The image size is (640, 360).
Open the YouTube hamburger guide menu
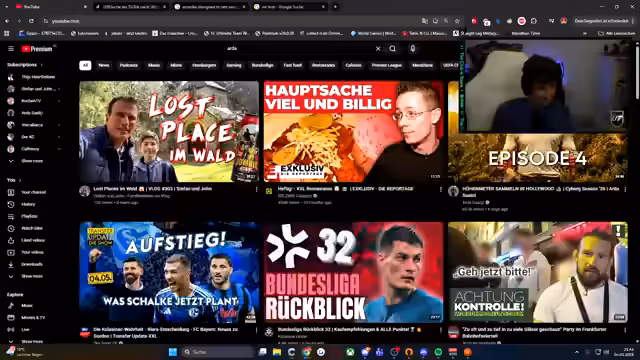coord(11,49)
